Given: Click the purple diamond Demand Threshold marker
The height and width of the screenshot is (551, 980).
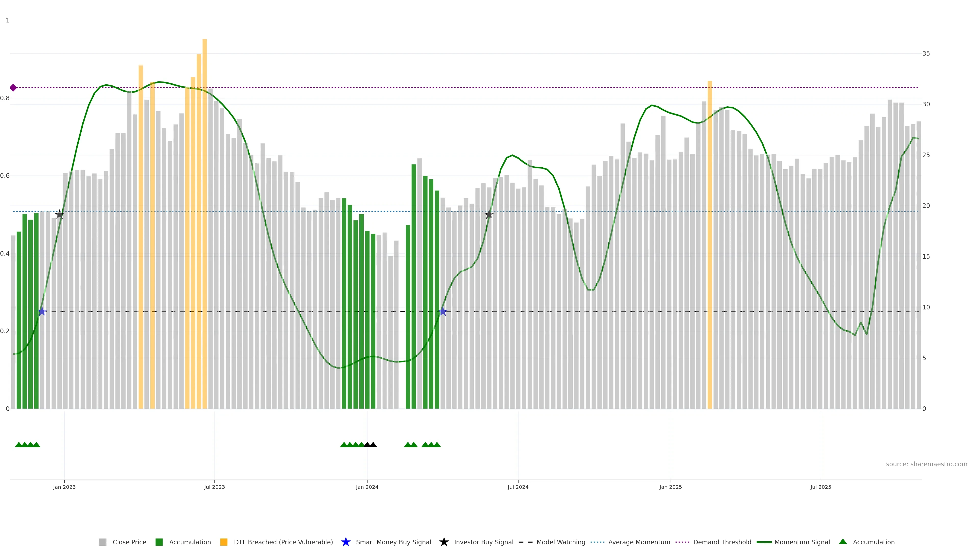Looking at the screenshot, I should click(13, 88).
